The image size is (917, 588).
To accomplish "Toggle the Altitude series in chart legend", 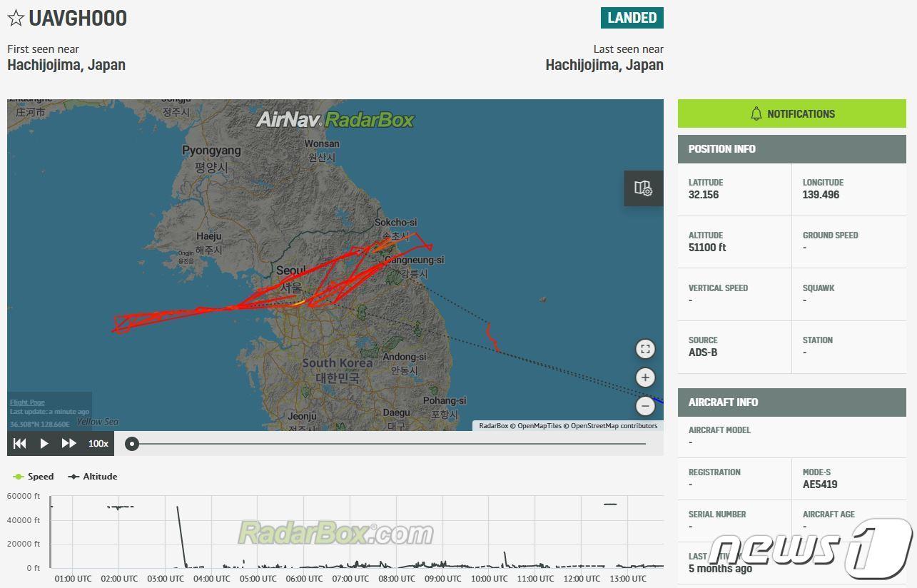I will [93, 477].
